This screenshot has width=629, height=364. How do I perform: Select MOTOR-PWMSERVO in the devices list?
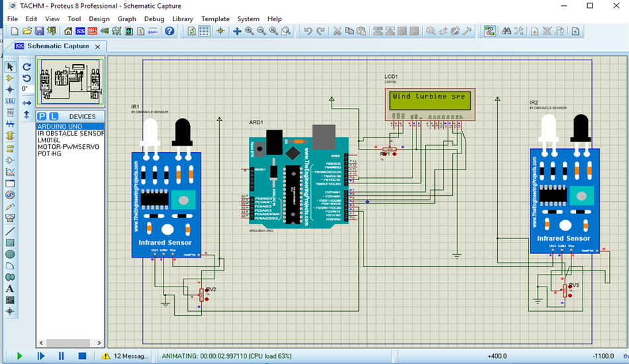point(71,147)
